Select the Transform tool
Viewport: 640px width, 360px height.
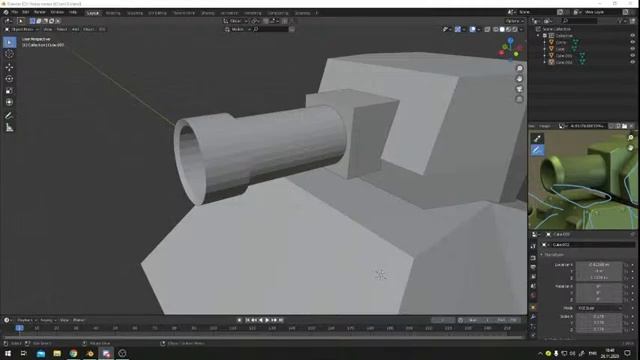click(x=9, y=102)
